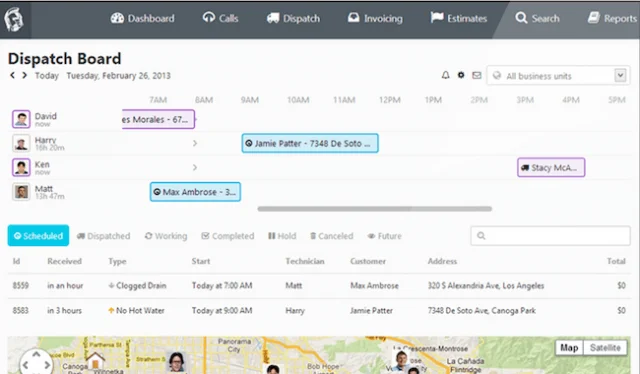Viewport: 640px width, 374px height.
Task: Open the Estimates section
Action: [x=459, y=18]
